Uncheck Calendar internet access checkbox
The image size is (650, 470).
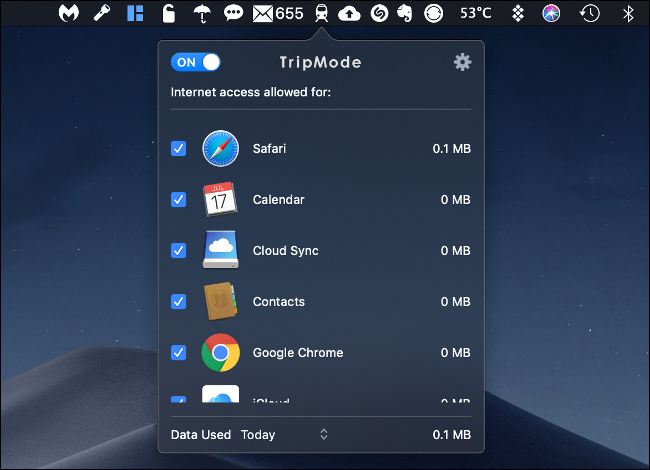[x=178, y=200]
